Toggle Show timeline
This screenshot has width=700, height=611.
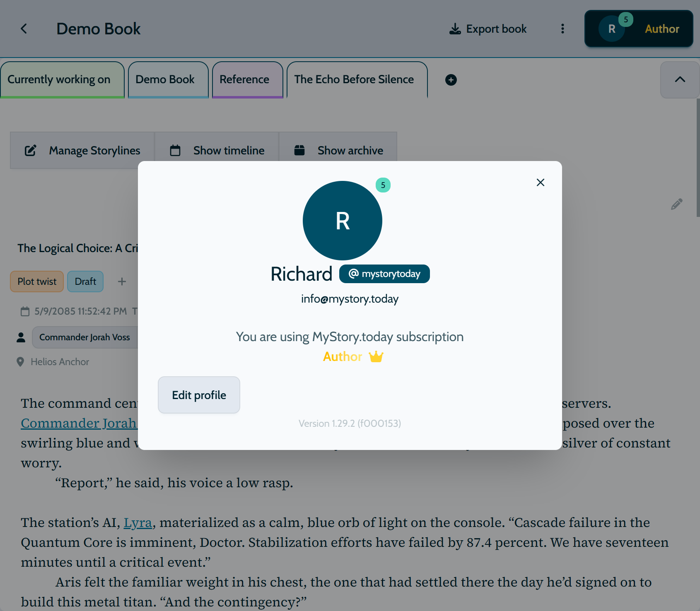217,151
